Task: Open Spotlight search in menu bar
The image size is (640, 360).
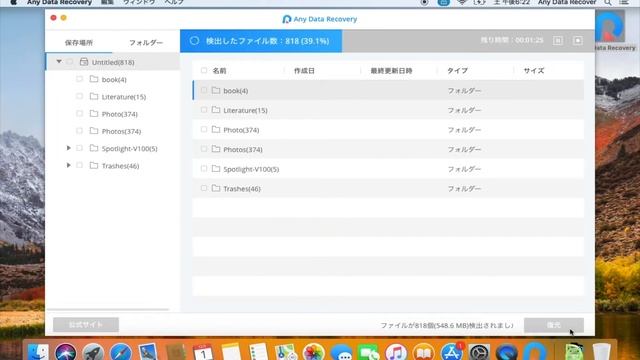Action: coord(608,3)
